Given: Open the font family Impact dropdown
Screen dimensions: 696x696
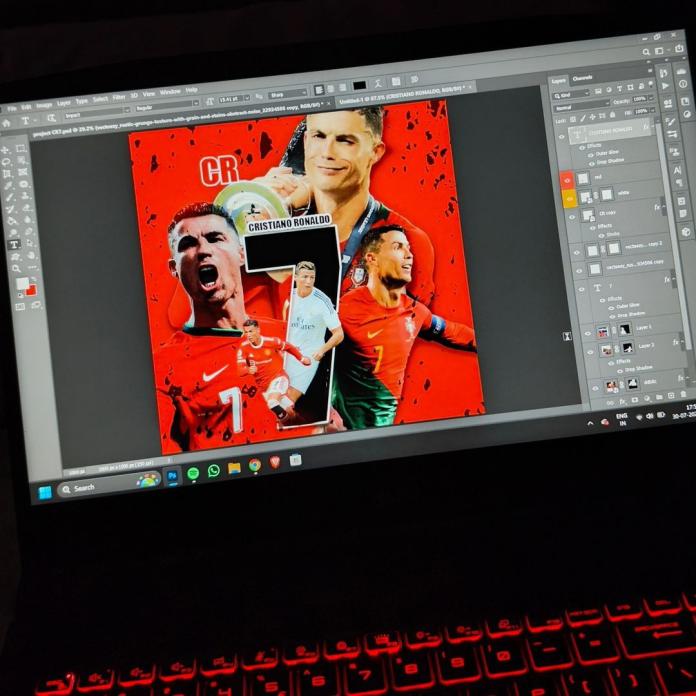Looking at the screenshot, I should click(x=97, y=112).
